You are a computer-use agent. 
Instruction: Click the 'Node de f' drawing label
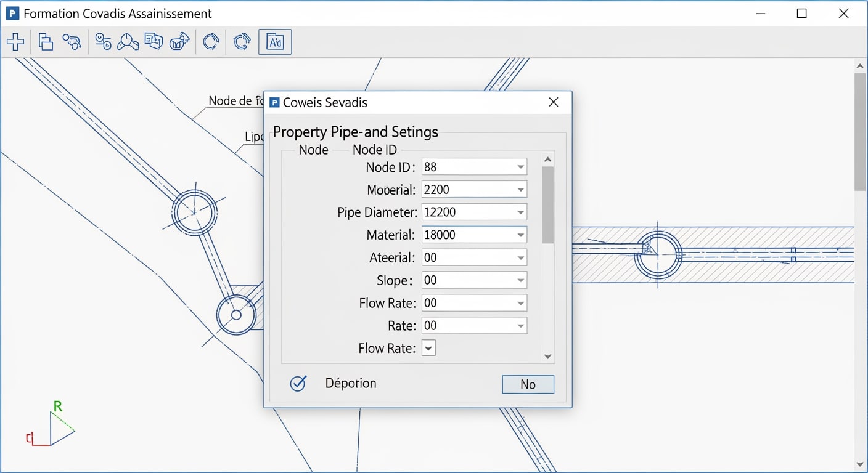pos(236,100)
